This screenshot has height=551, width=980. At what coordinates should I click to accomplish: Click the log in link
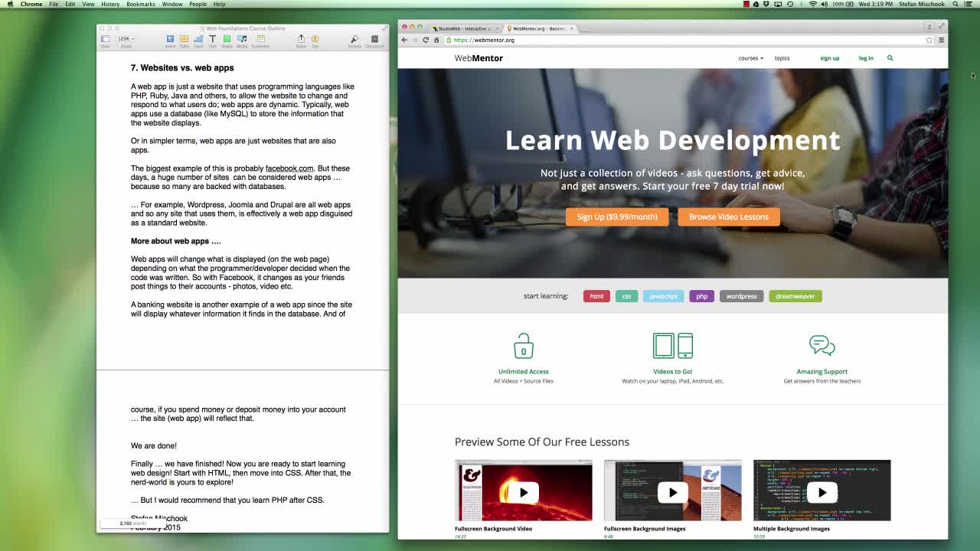(866, 58)
